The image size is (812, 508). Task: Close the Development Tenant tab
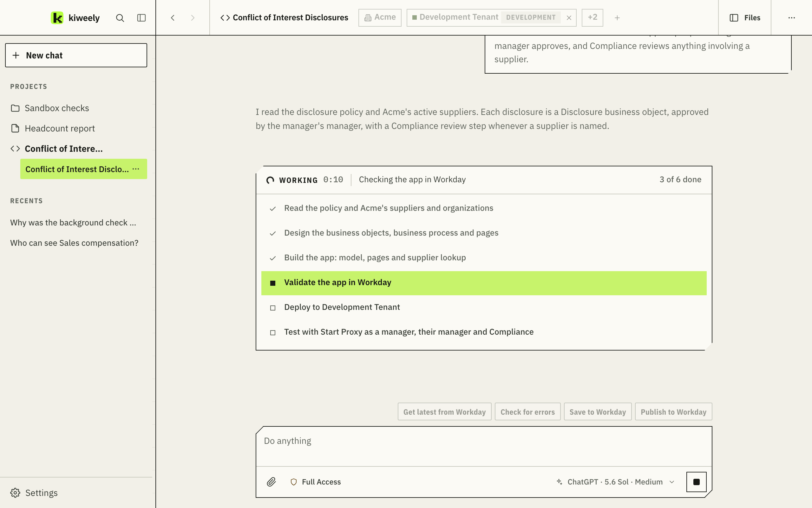[x=569, y=18]
